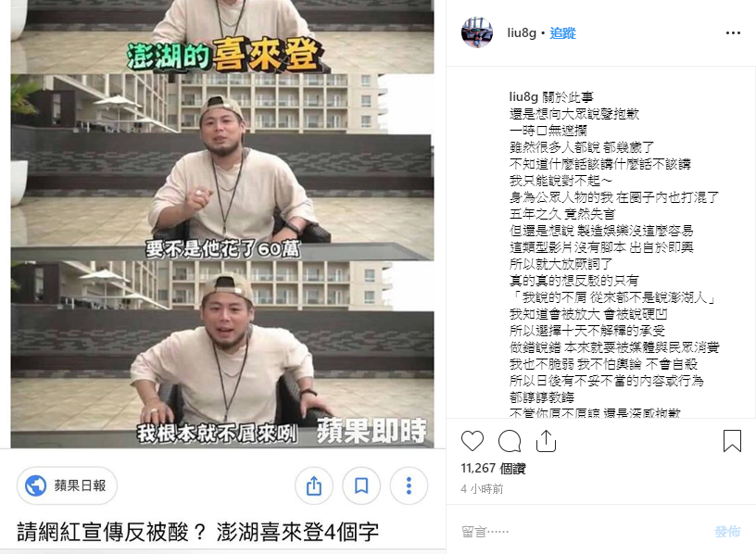Open the three-dot post options menu
The width and height of the screenshot is (756, 554).
[733, 32]
